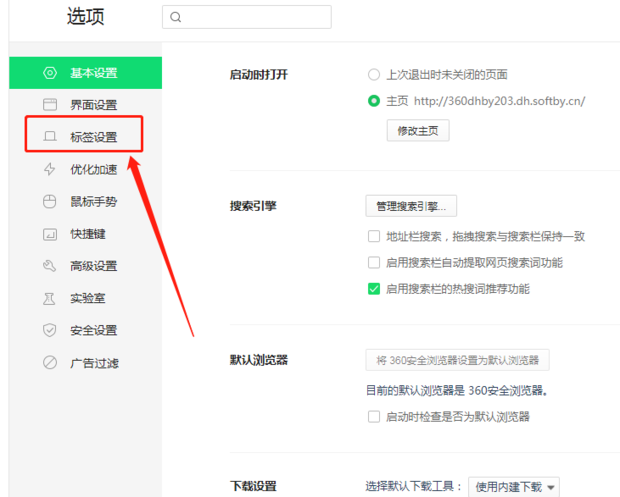Screen dimensions: 620x497
Task: Click the 默认浏览器 section heading
Action: [x=259, y=360]
